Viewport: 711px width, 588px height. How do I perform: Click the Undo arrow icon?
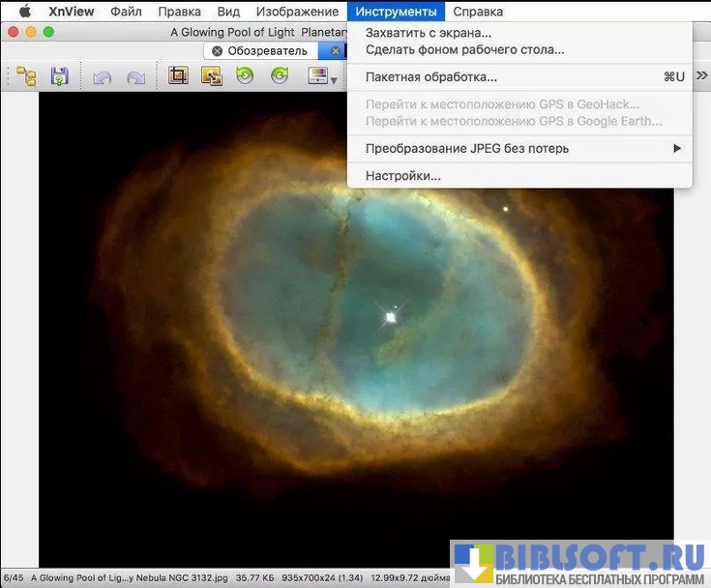coord(102,76)
